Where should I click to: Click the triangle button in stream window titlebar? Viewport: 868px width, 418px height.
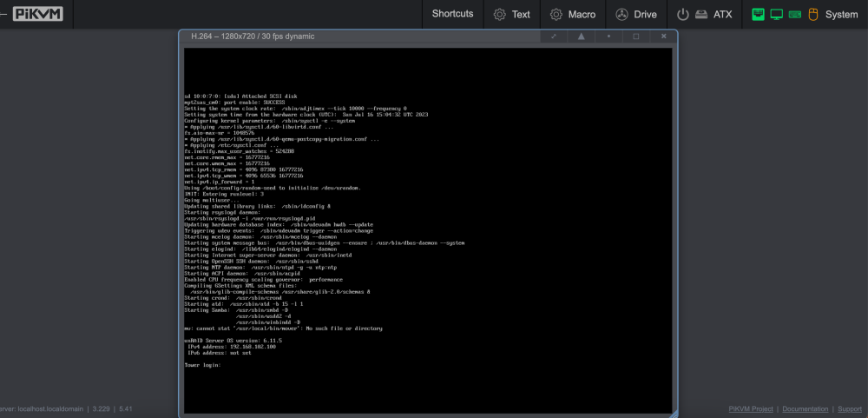point(582,36)
